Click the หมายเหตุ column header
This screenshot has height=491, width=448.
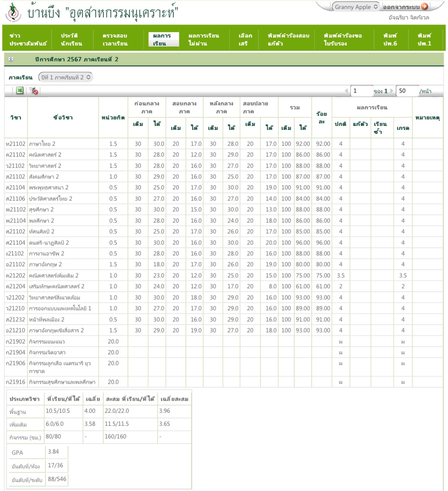427,118
